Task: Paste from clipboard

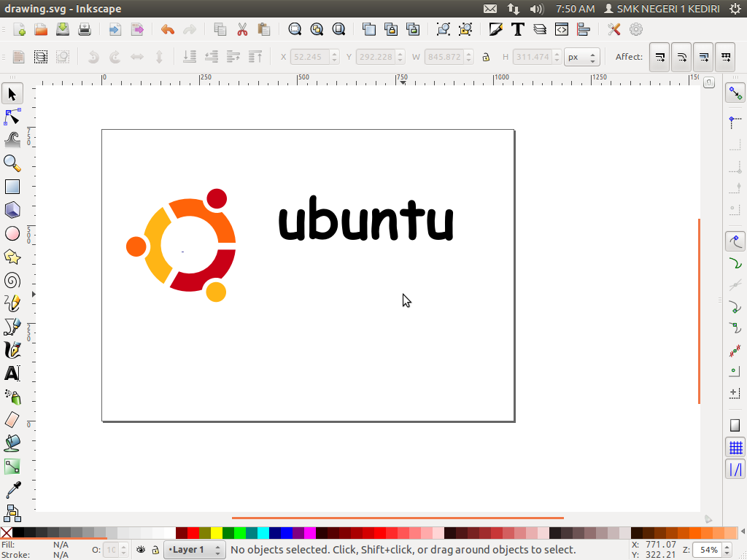Action: coord(264,29)
